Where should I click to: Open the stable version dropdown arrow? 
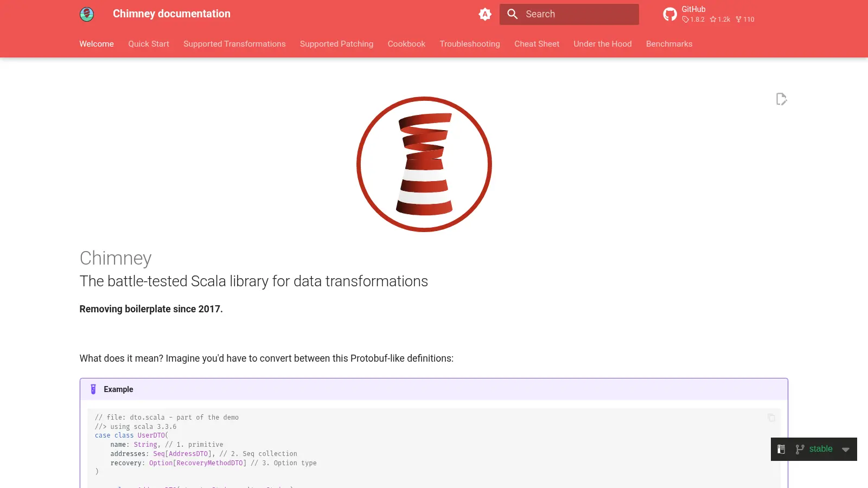[846, 450]
